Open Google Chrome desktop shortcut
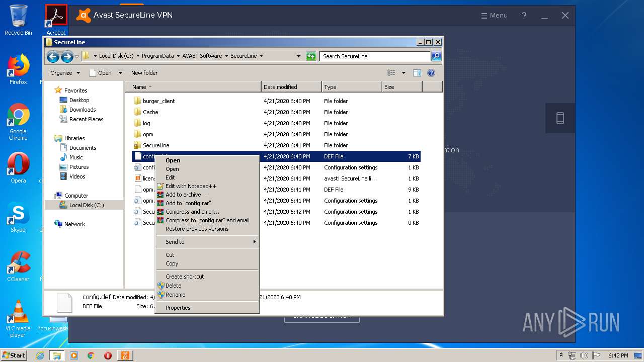This screenshot has width=644, height=362. click(18, 122)
